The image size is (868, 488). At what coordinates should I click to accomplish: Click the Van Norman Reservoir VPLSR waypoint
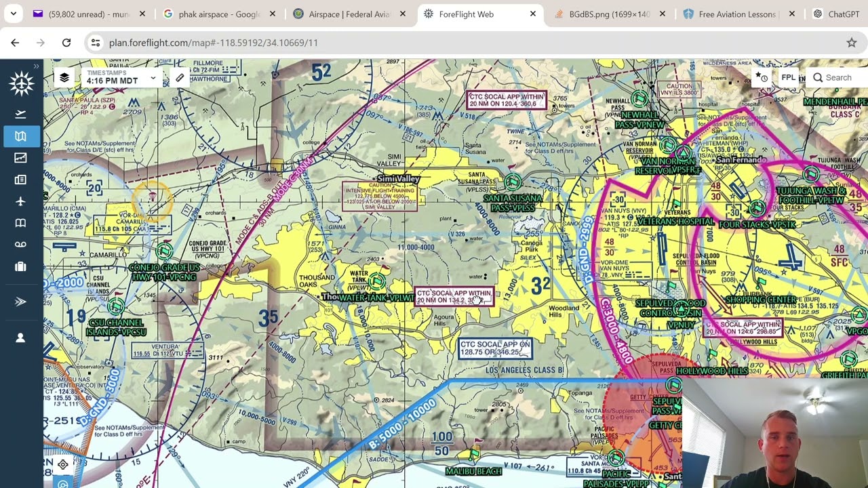pyautogui.click(x=669, y=146)
